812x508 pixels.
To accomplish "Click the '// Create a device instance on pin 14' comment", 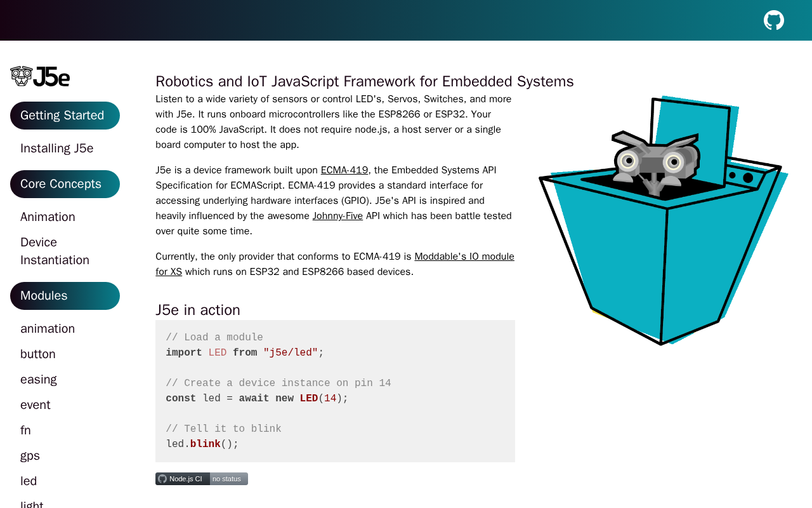I will [x=278, y=384].
